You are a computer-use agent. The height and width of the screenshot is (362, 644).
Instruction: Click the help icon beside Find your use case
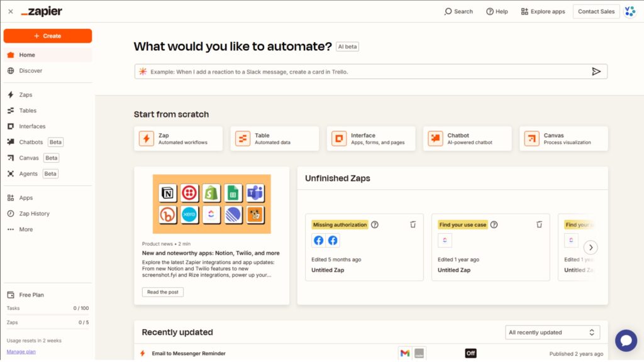click(494, 224)
